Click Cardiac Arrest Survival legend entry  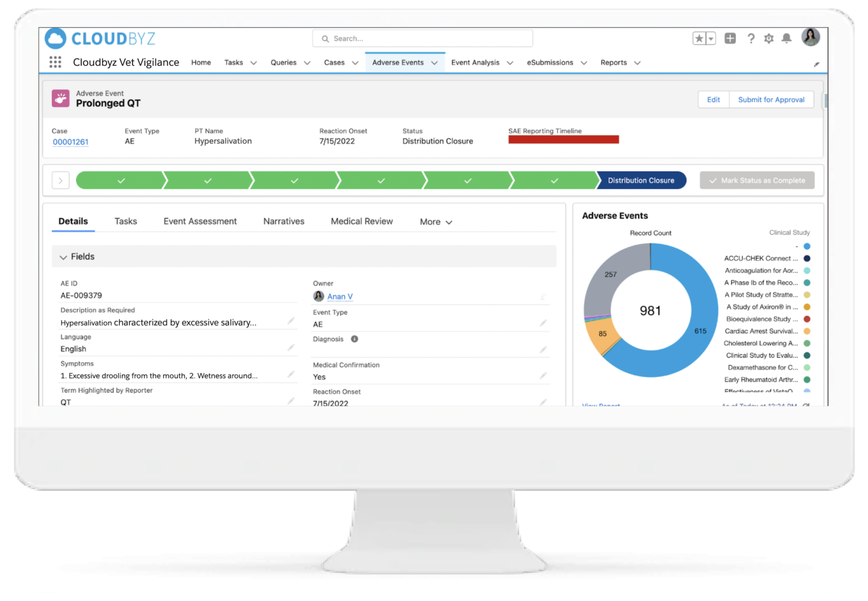767,331
